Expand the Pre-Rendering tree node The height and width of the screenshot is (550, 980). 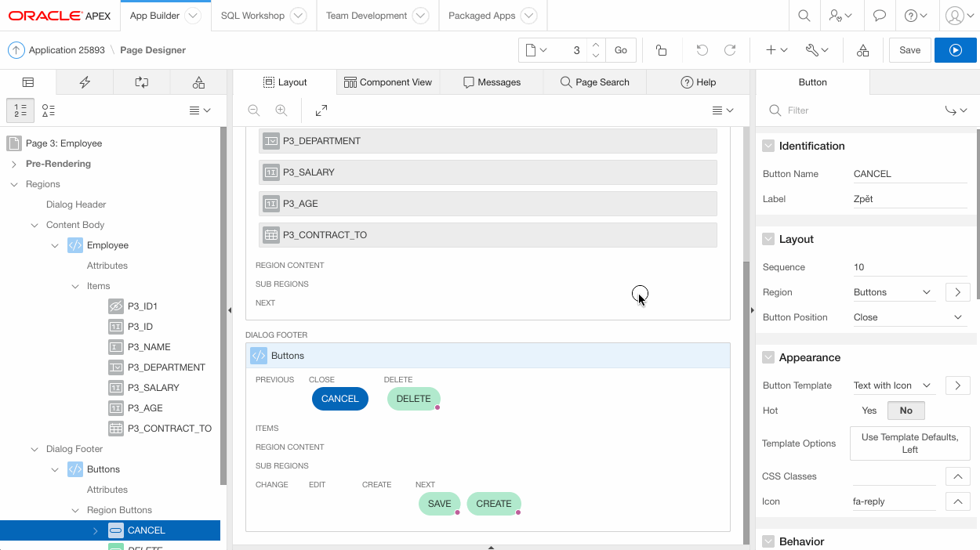tap(14, 164)
